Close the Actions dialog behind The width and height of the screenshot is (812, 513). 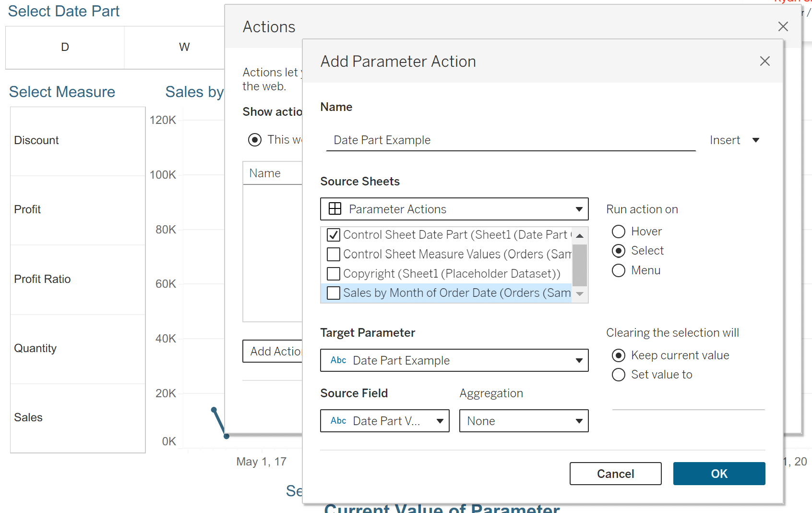click(x=783, y=26)
